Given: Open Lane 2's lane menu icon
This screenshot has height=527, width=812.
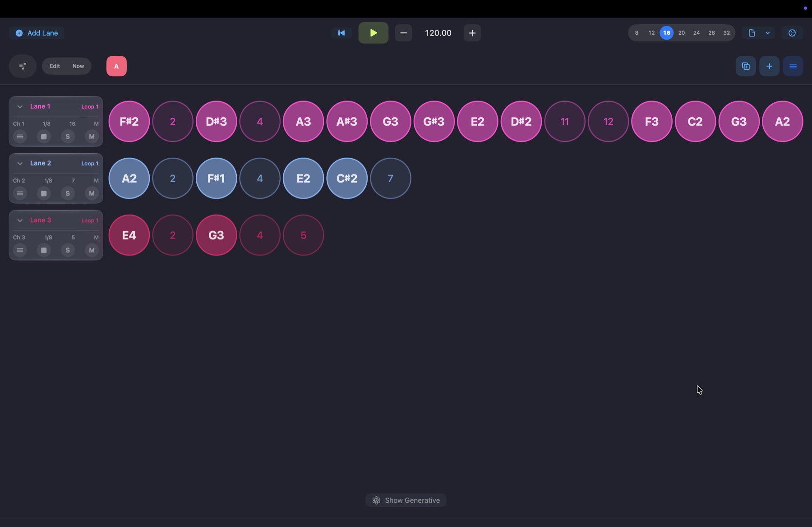Looking at the screenshot, I should (x=20, y=193).
